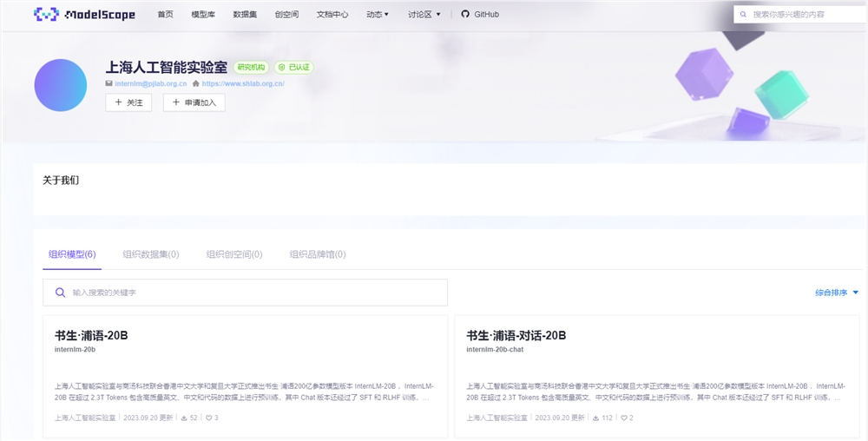Click the 研究机构 tag badge
This screenshot has width=868, height=441.
click(x=252, y=68)
